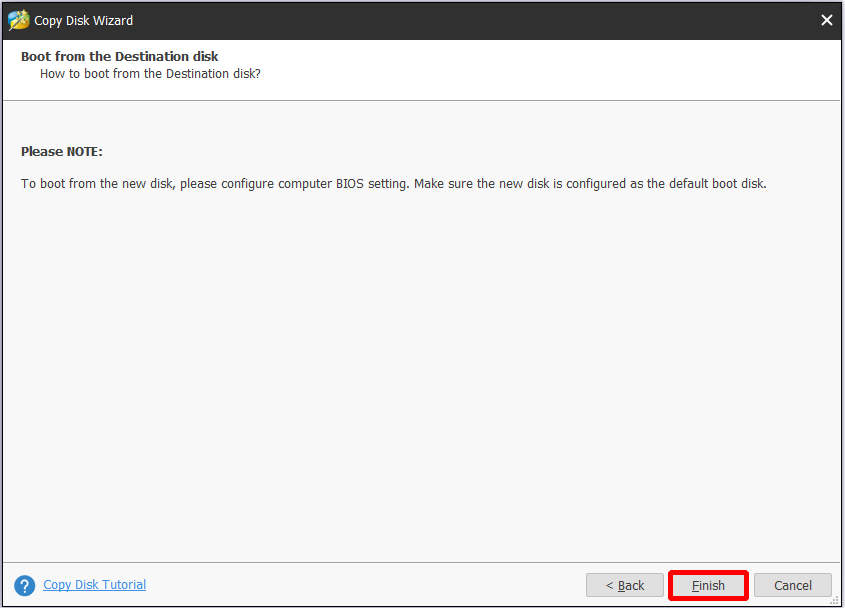Click the 'Boot from the Destination disk' heading
This screenshot has height=608, width=845.
click(120, 57)
